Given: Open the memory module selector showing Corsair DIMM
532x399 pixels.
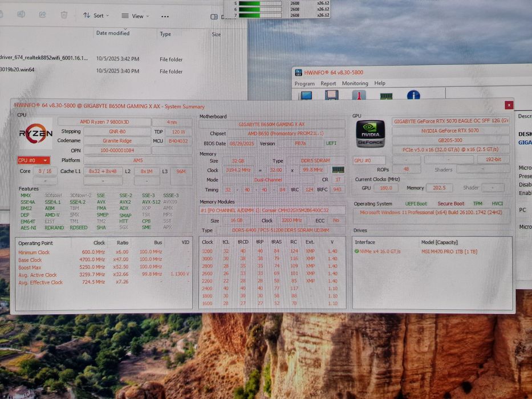Looking at the screenshot, I should (x=272, y=210).
